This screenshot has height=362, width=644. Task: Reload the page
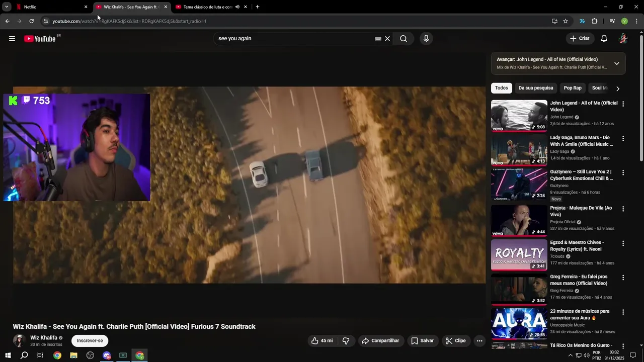click(x=31, y=21)
